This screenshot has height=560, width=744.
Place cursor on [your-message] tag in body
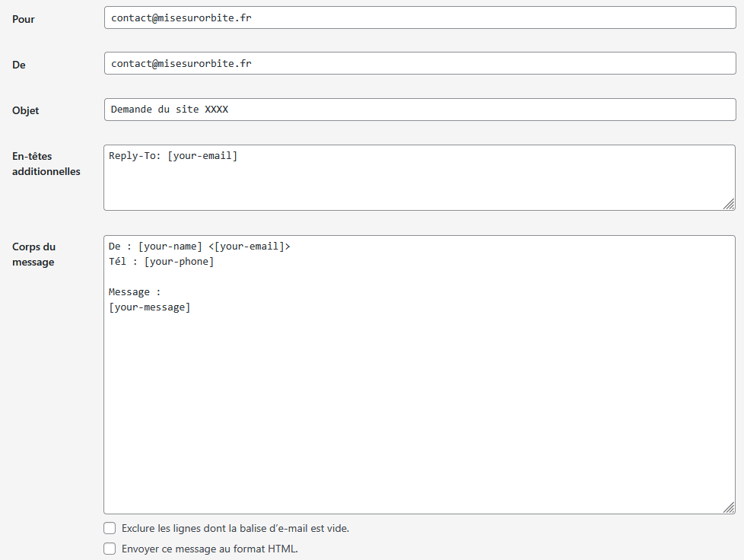point(149,307)
